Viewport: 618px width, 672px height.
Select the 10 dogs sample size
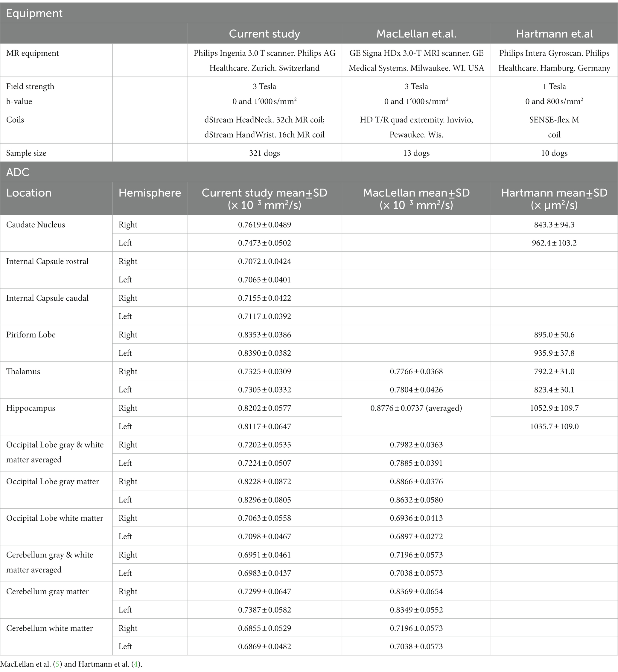(554, 153)
